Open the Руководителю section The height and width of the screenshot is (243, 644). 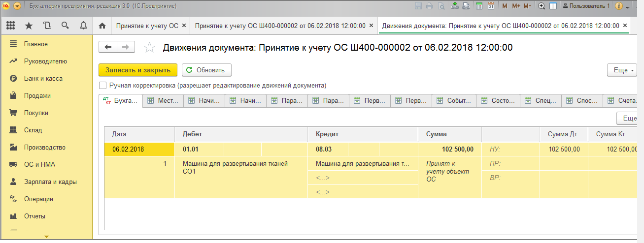[45, 61]
